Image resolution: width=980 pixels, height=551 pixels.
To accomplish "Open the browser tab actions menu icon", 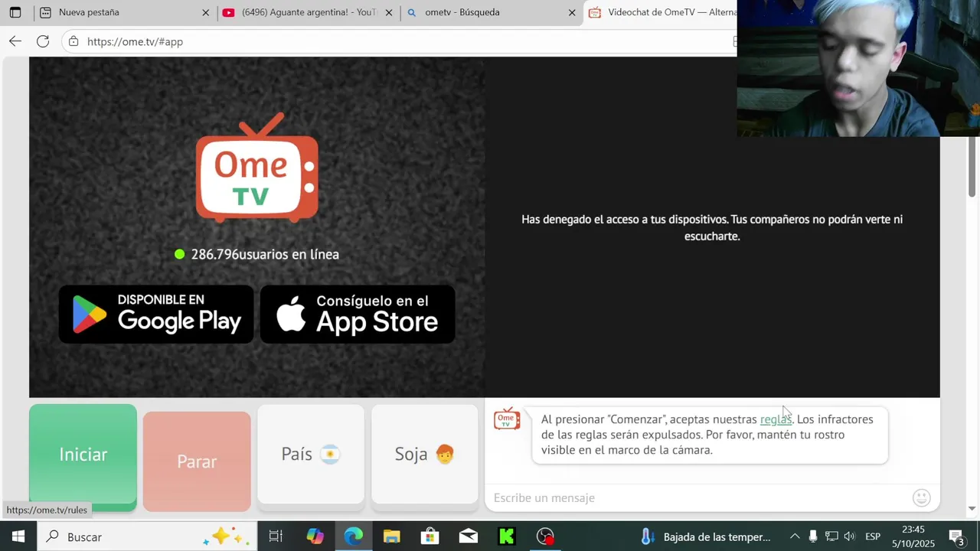I will click(15, 12).
